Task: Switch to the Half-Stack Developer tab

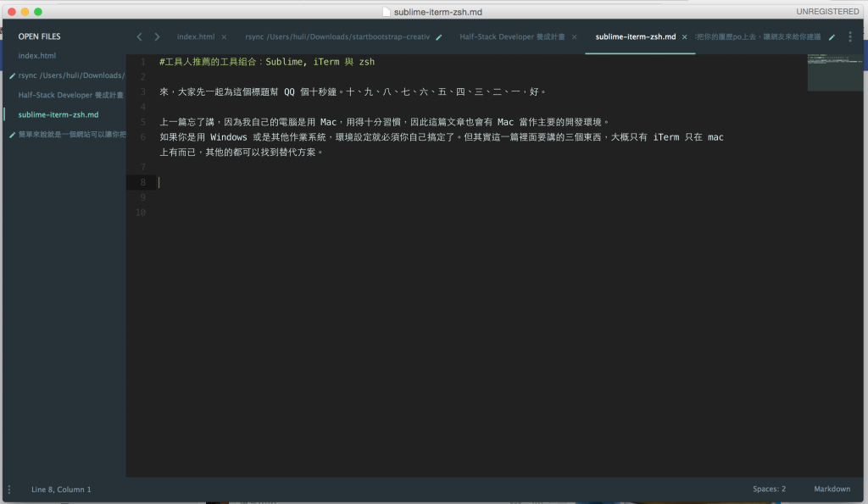Action: [512, 36]
